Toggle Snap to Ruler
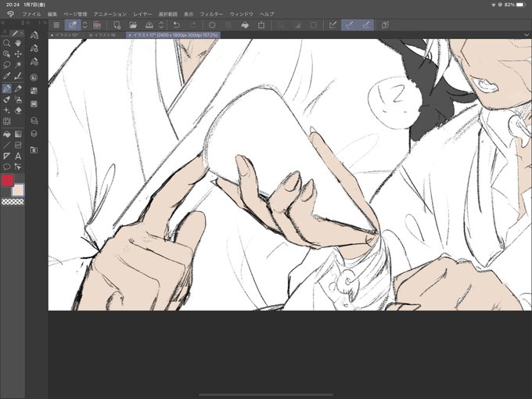Screen dimensions: 532x399 (x=332, y=25)
